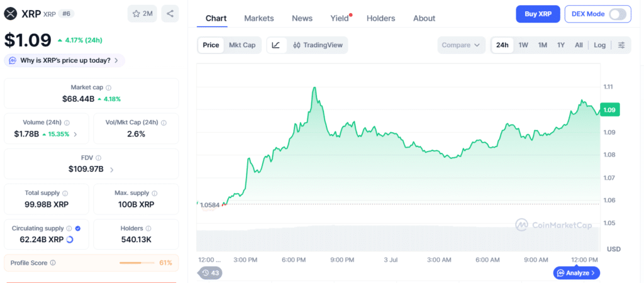
Task: Click the info icon beside Holders
Action: [x=148, y=228]
